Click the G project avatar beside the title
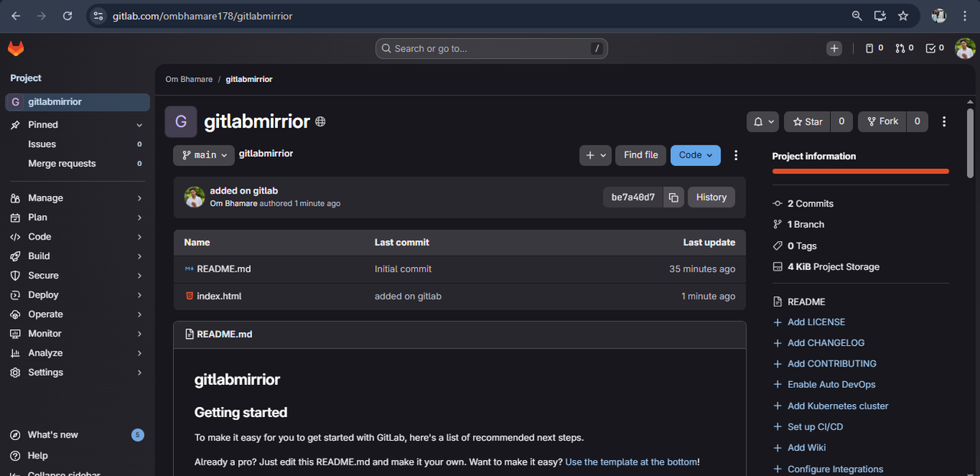 click(181, 122)
